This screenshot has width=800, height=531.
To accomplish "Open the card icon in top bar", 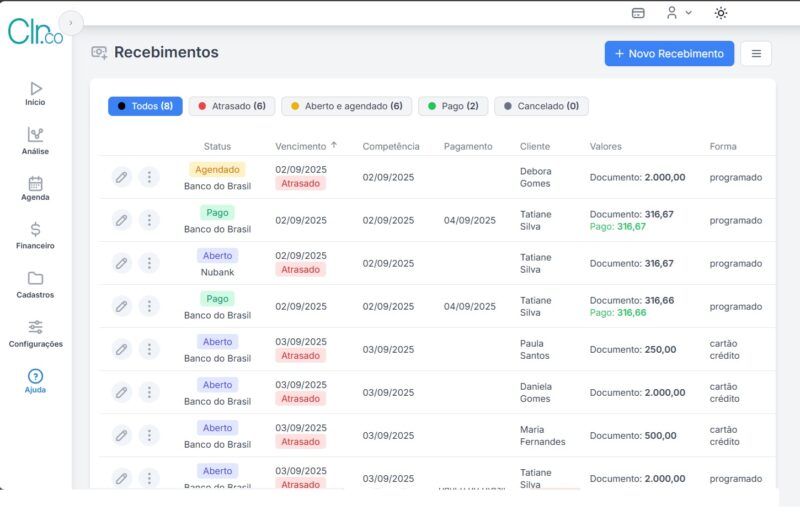I will 638,13.
